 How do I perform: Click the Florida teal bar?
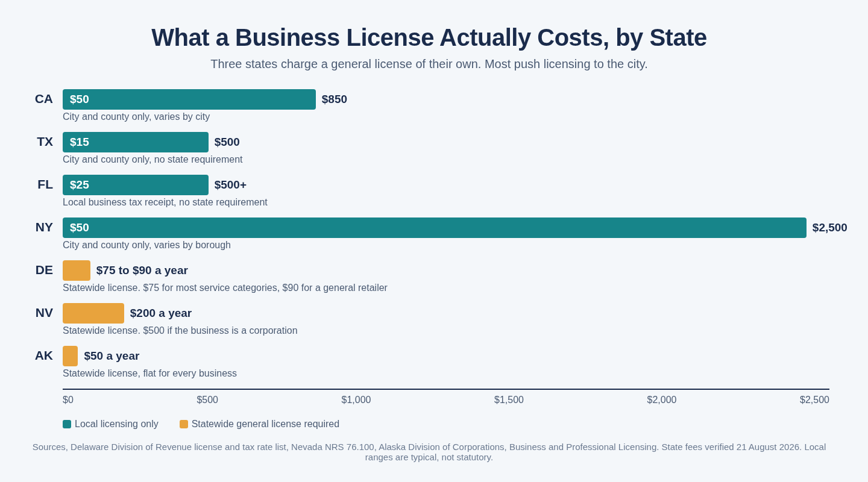coord(136,185)
